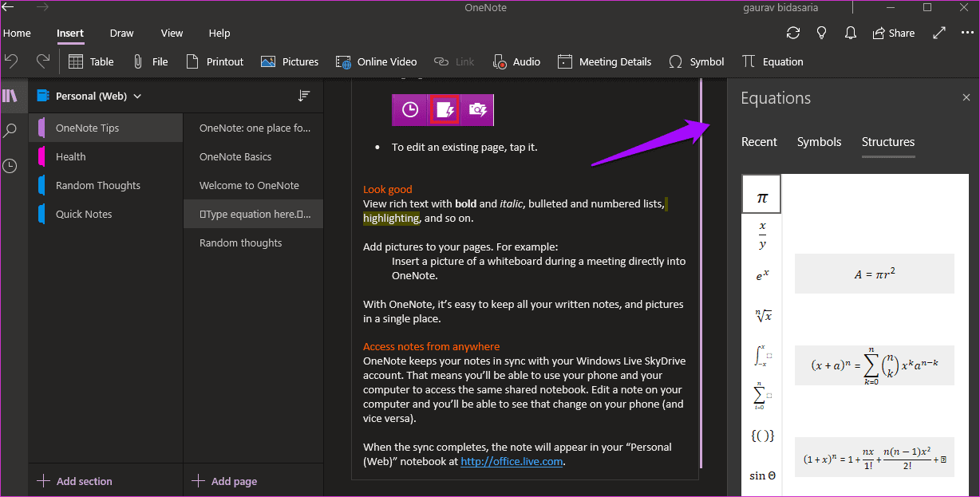This screenshot has width=980, height=497.
Task: Click the clock icon in note image
Action: pos(409,110)
